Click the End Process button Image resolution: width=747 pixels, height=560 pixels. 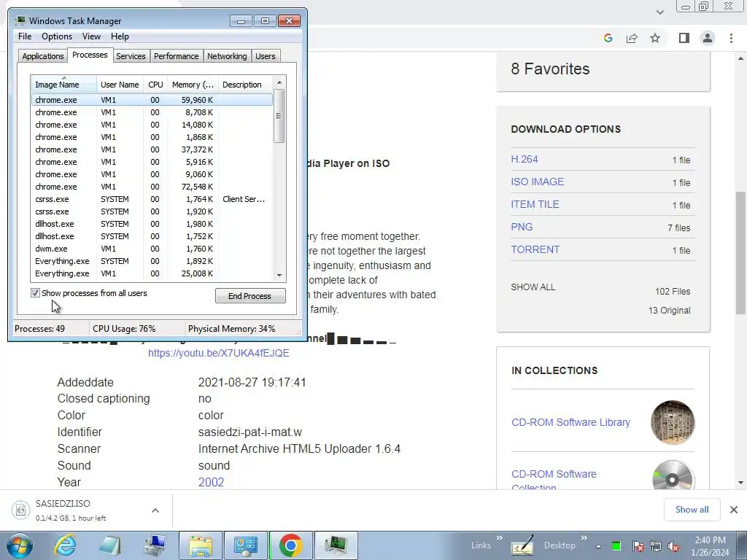250,296
